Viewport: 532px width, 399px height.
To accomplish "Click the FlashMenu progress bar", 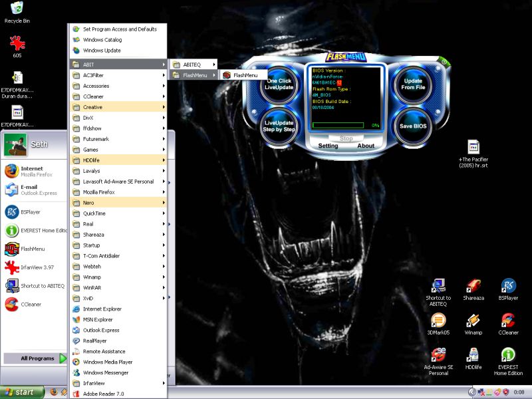I will click(338, 125).
